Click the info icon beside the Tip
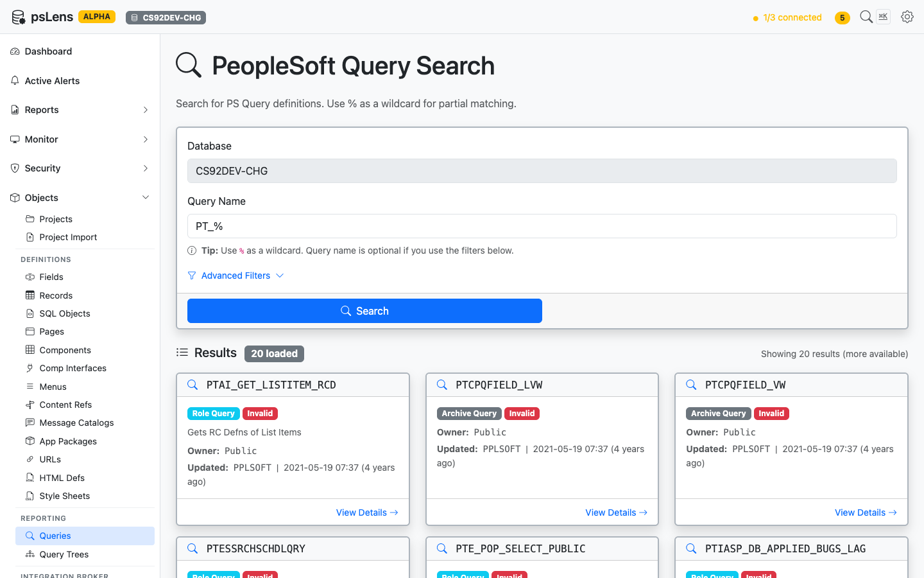This screenshot has height=578, width=924. (192, 250)
